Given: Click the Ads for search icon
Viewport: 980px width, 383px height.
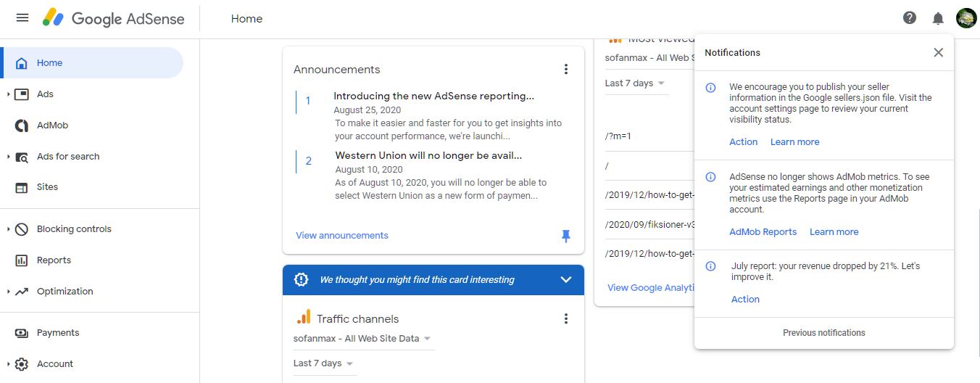Looking at the screenshot, I should 22,157.
